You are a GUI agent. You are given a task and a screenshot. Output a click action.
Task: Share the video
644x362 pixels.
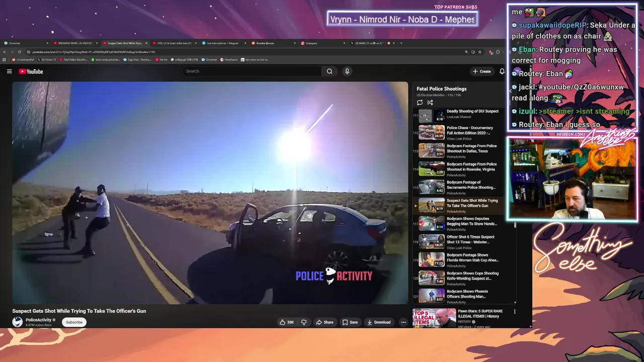(x=325, y=322)
